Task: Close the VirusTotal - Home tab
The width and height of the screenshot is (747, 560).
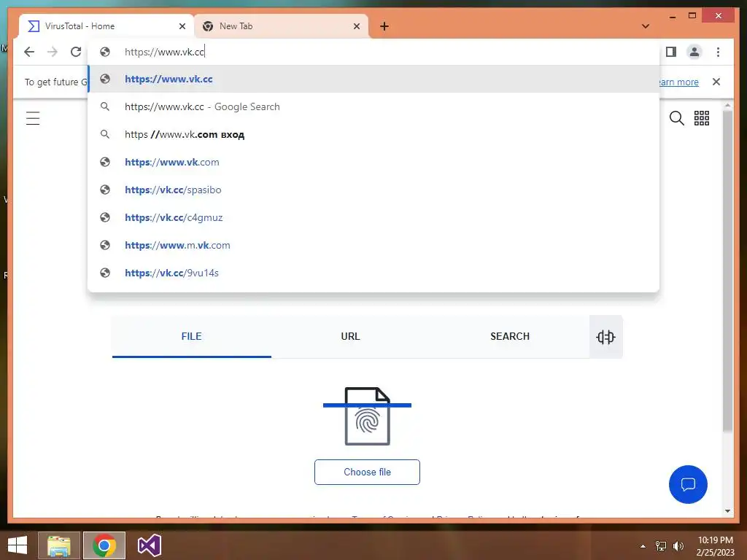Action: [x=182, y=26]
